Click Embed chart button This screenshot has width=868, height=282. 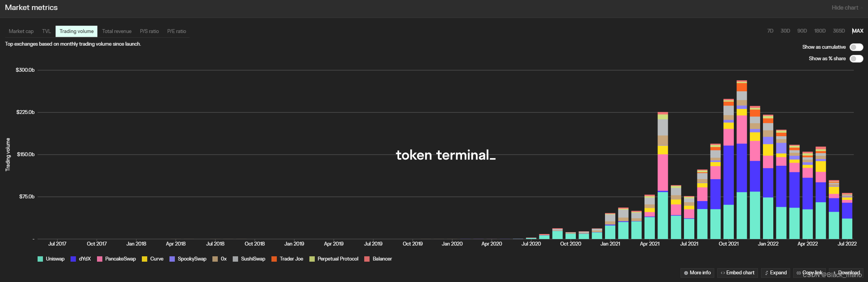(x=737, y=273)
